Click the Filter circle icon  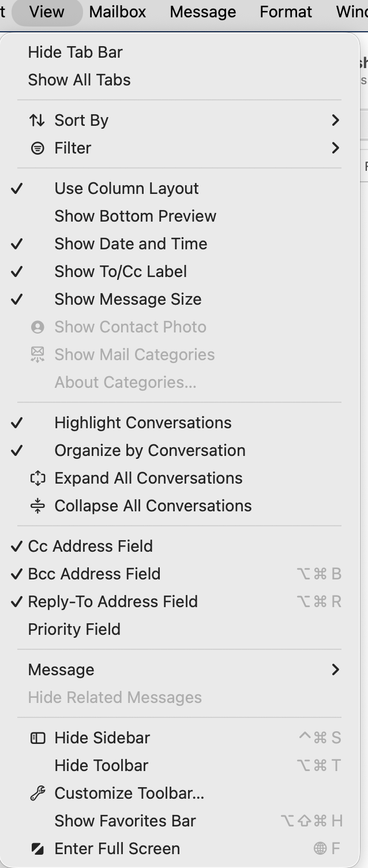pyautogui.click(x=37, y=148)
